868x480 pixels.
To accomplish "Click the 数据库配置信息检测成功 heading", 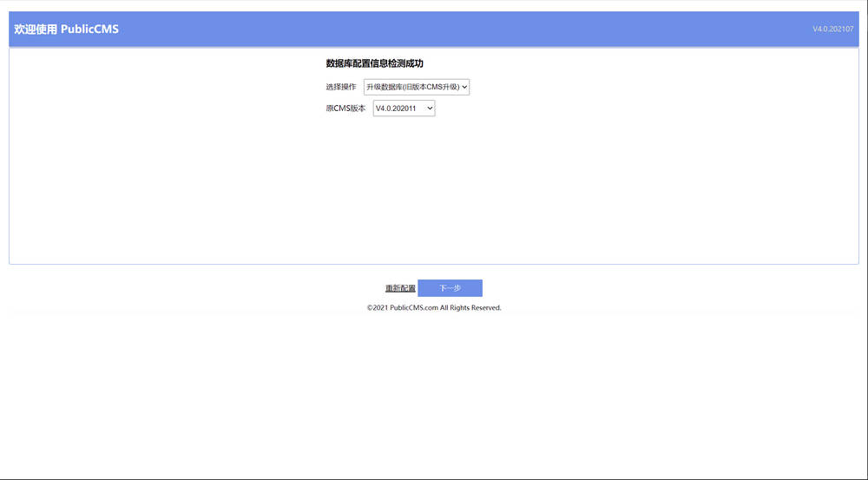I will [x=374, y=63].
